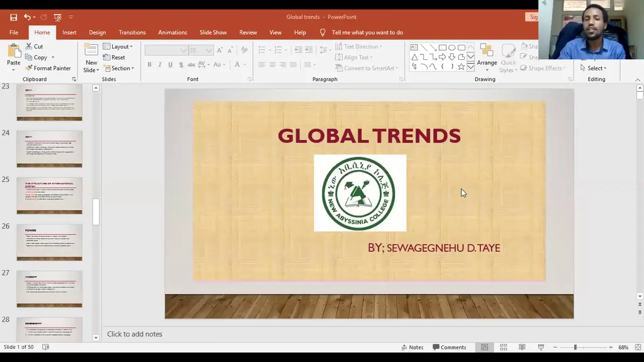The height and width of the screenshot is (362, 644).
Task: Open the Clipboard dialog launcher
Action: (74, 79)
